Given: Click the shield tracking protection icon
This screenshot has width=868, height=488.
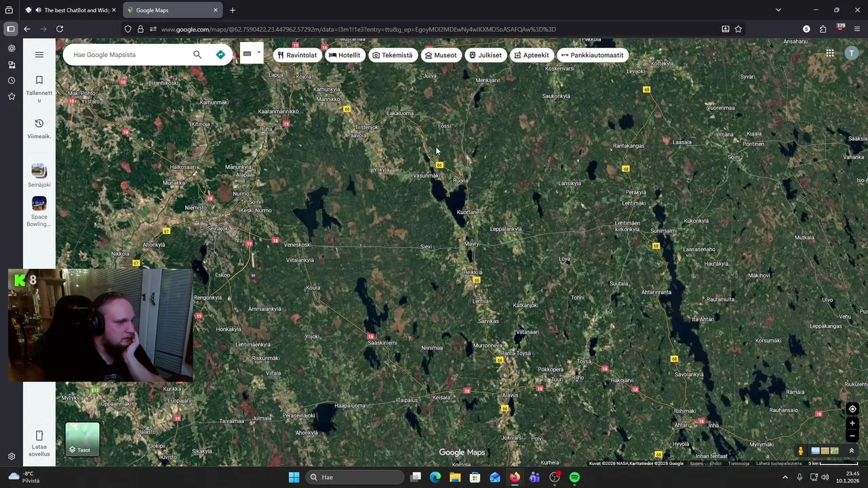Looking at the screenshot, I should pos(128,29).
